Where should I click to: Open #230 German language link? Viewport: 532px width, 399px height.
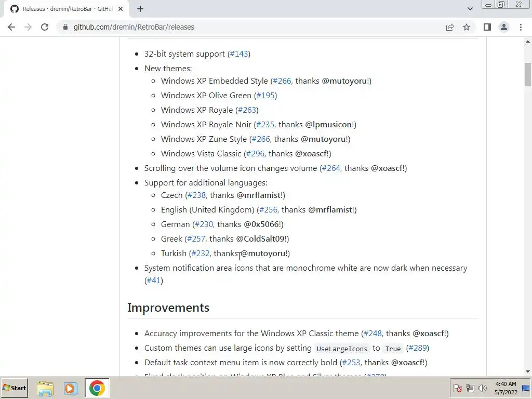tap(204, 224)
